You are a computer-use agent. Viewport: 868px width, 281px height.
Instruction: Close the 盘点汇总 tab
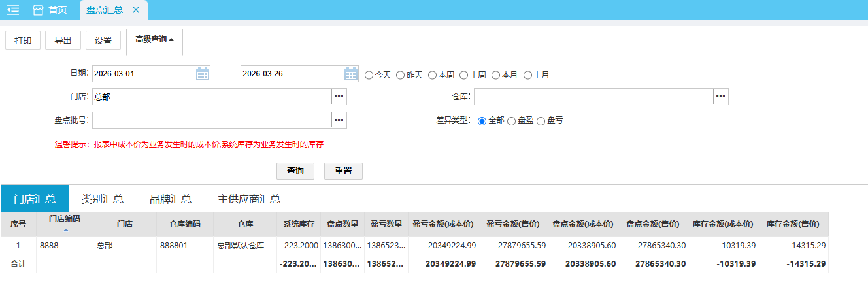[x=136, y=10]
